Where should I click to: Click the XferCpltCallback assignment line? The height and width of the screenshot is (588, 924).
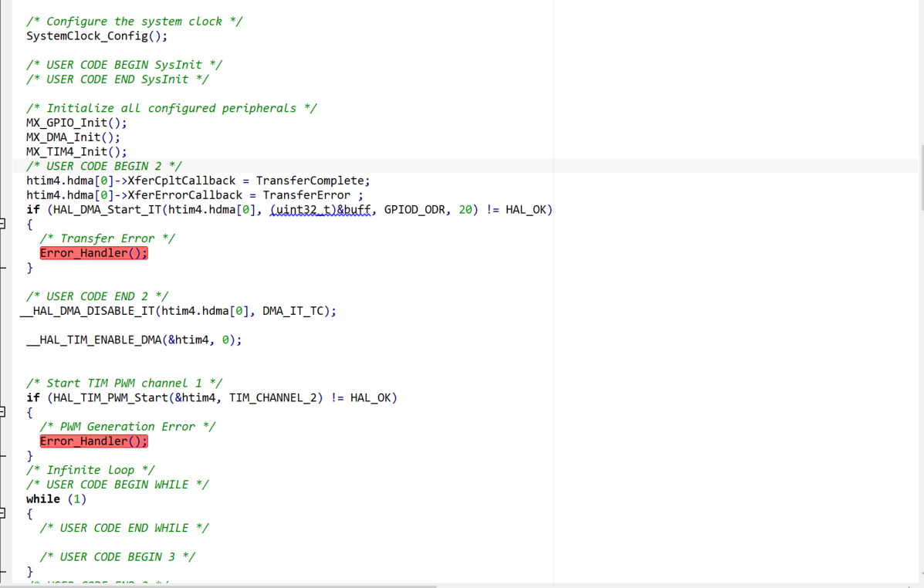coord(198,181)
